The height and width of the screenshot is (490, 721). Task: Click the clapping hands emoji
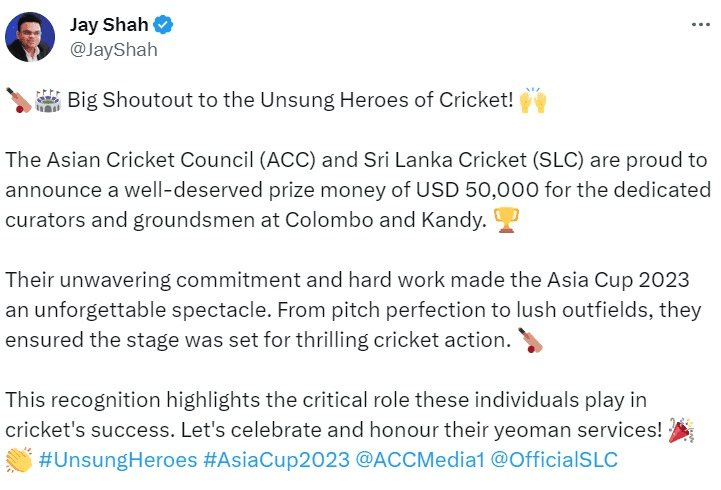pos(19,459)
